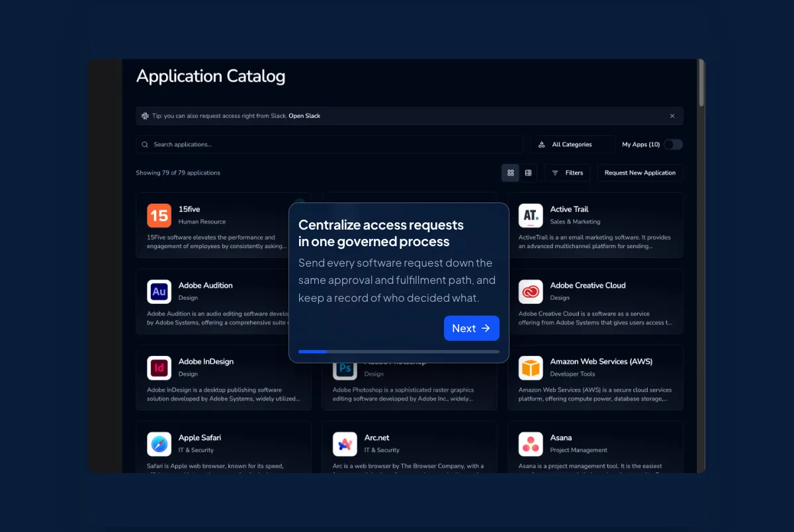Viewport: 794px width, 532px height.
Task: Click the 'Showing 79 of 79 applications' text
Action: 178,173
